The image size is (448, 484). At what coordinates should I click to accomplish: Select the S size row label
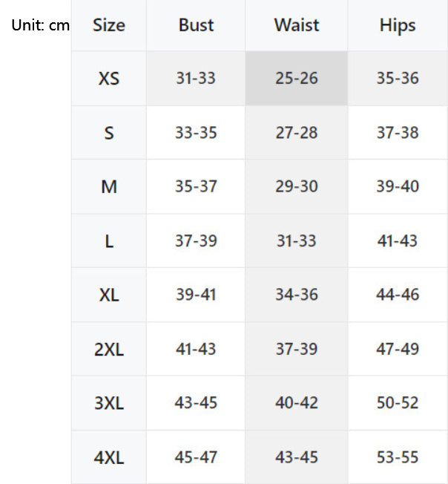(x=108, y=133)
